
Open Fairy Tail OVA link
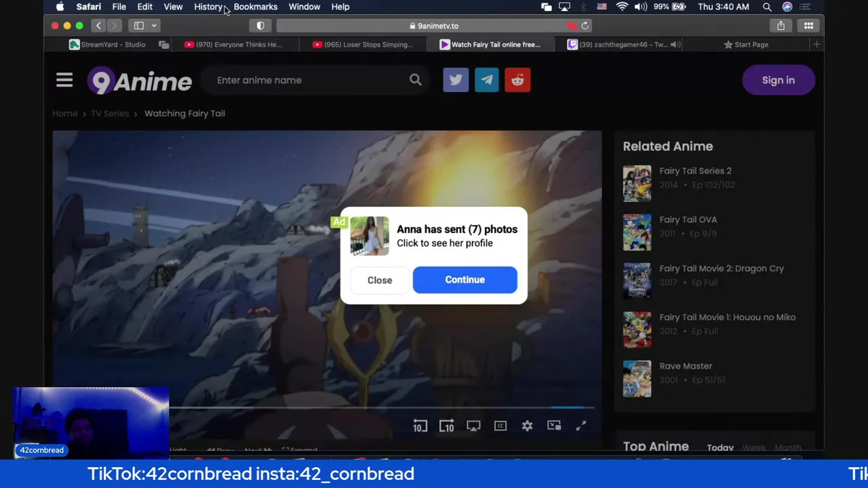point(688,220)
